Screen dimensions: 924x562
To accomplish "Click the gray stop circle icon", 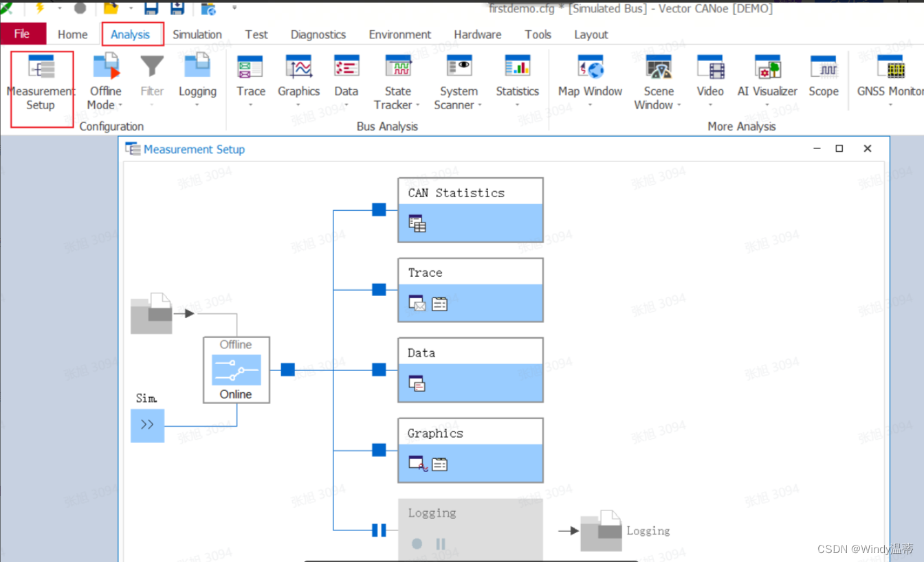I will (80, 8).
